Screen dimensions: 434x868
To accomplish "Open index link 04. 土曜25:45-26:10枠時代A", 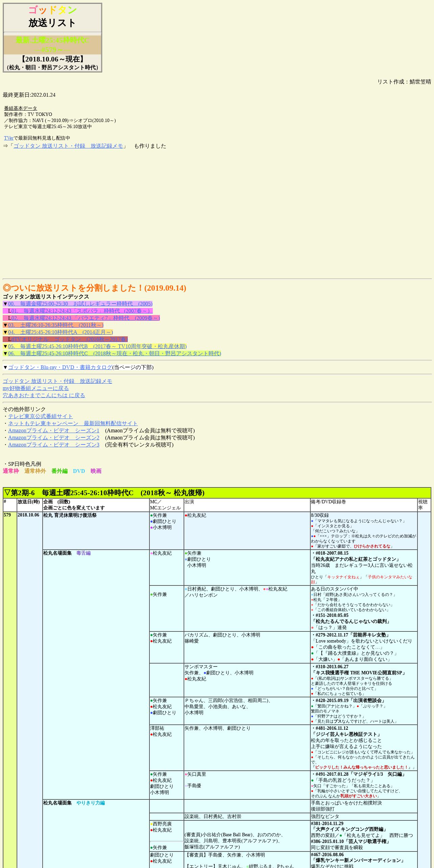I will (x=61, y=332).
